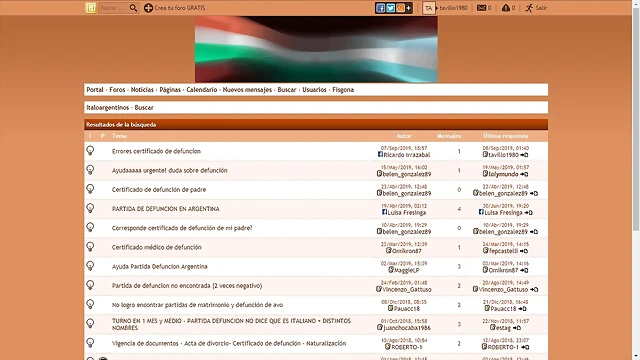Open notifications warning triangle icon

pos(506,8)
